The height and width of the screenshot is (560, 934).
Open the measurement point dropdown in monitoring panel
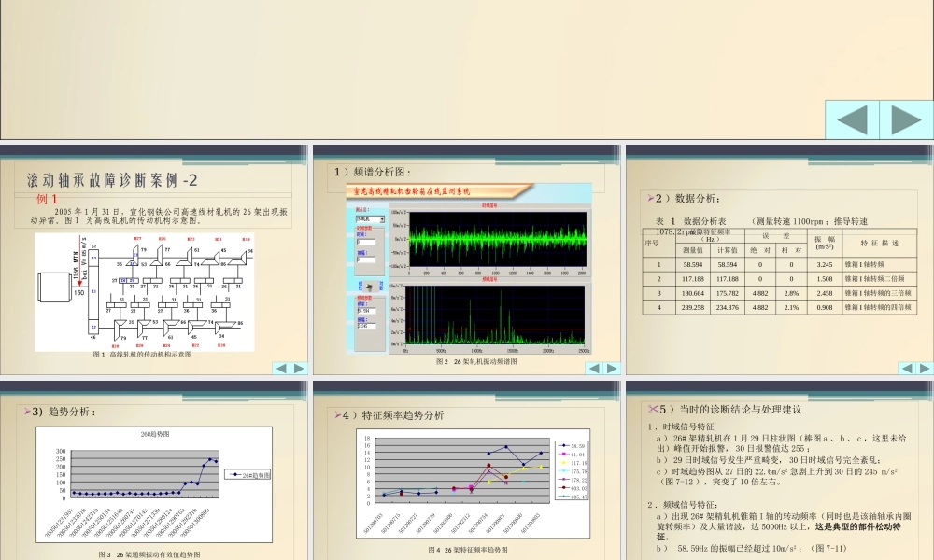pos(370,219)
